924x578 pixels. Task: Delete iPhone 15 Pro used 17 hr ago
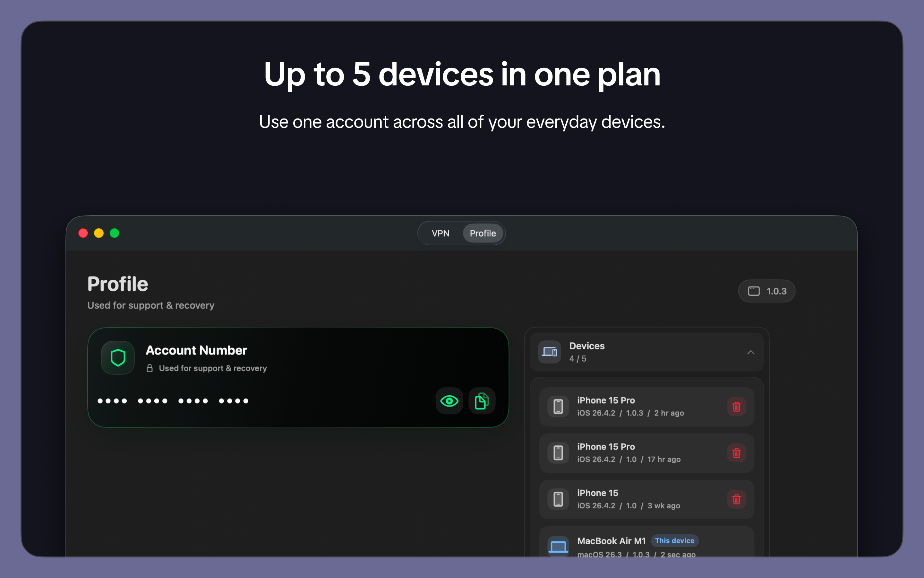tap(737, 453)
